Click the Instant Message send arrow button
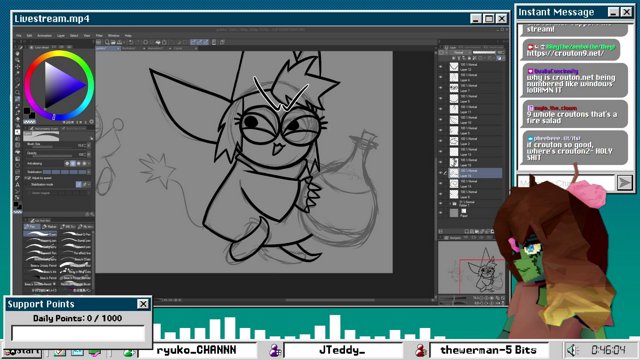640x360 pixels. [624, 182]
